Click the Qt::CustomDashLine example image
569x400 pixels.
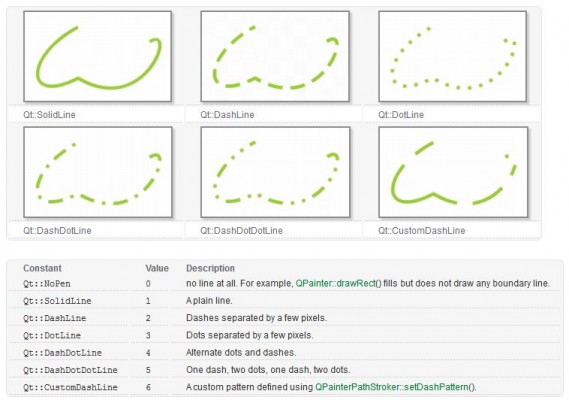453,172
